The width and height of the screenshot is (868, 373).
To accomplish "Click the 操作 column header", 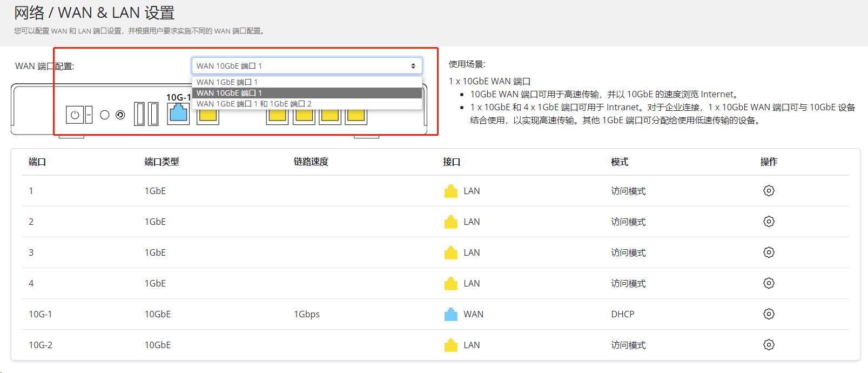I will click(x=769, y=162).
